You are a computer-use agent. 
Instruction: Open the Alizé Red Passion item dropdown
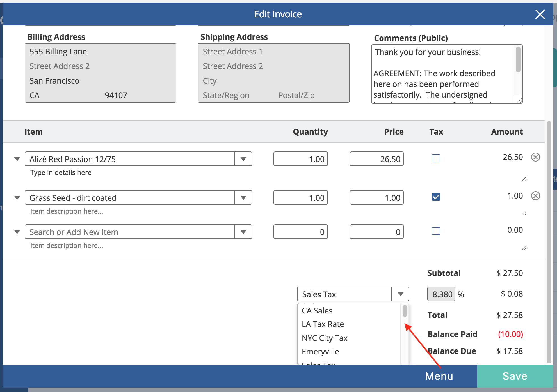pos(243,159)
